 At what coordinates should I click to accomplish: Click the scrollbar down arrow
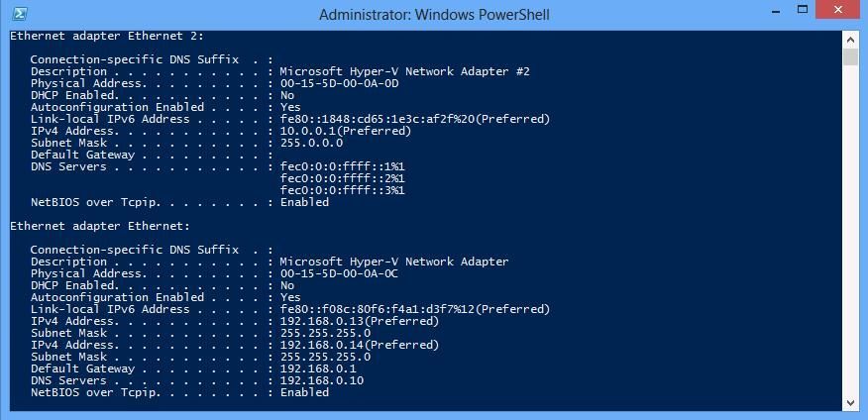pos(850,402)
